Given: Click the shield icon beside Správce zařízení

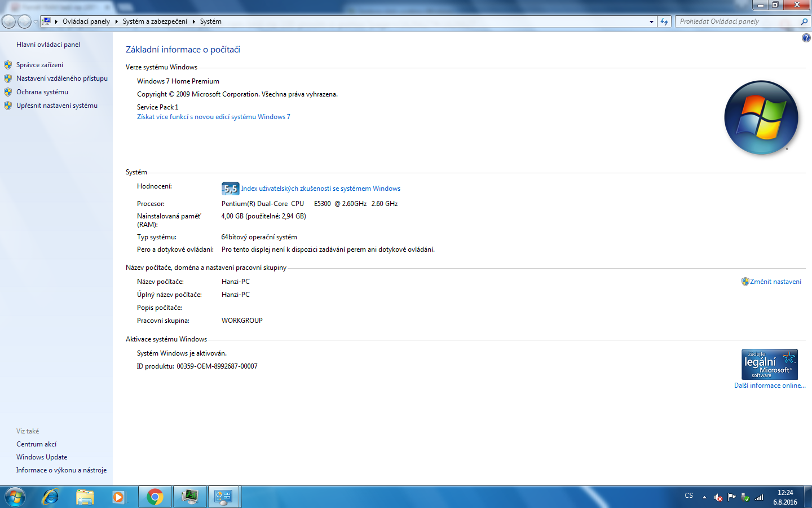Looking at the screenshot, I should pyautogui.click(x=8, y=65).
